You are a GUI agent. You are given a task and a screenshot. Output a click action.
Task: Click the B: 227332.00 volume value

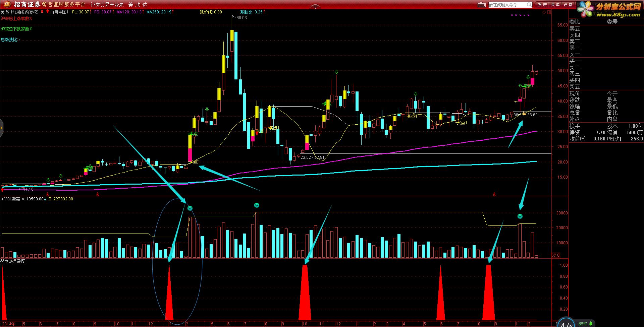(x=61, y=199)
